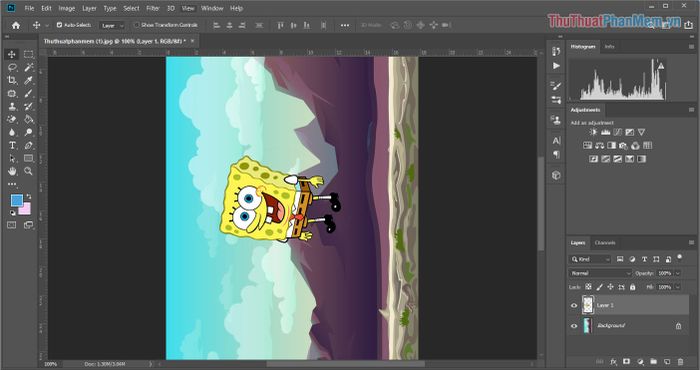Screen dimensions: 700x370
Task: Switch to the Channels tab
Action: click(605, 243)
